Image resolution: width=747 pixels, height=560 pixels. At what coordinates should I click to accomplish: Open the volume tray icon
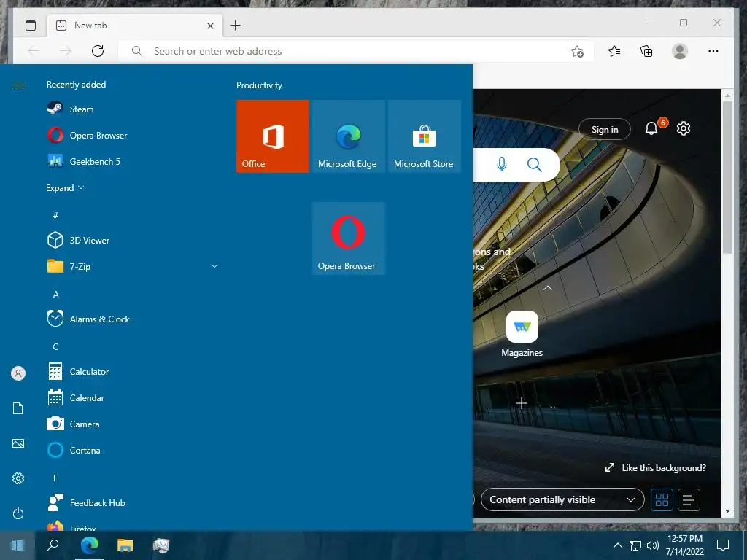[x=653, y=545]
